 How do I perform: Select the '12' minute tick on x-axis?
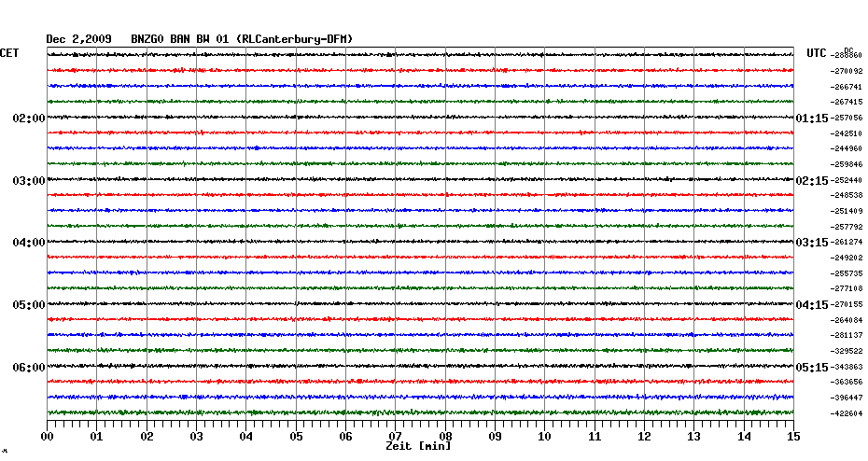point(644,436)
